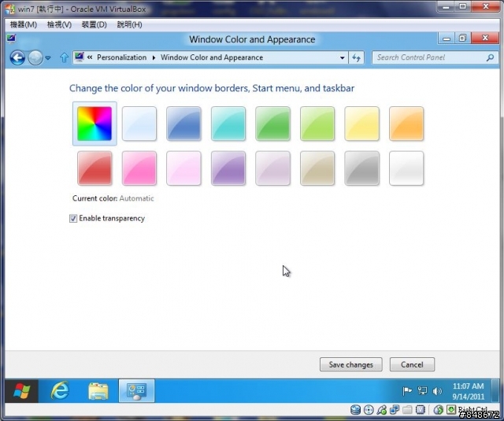Viewport: 504px width, 421px height.
Task: Open the address bar history dropdown
Action: click(x=343, y=57)
